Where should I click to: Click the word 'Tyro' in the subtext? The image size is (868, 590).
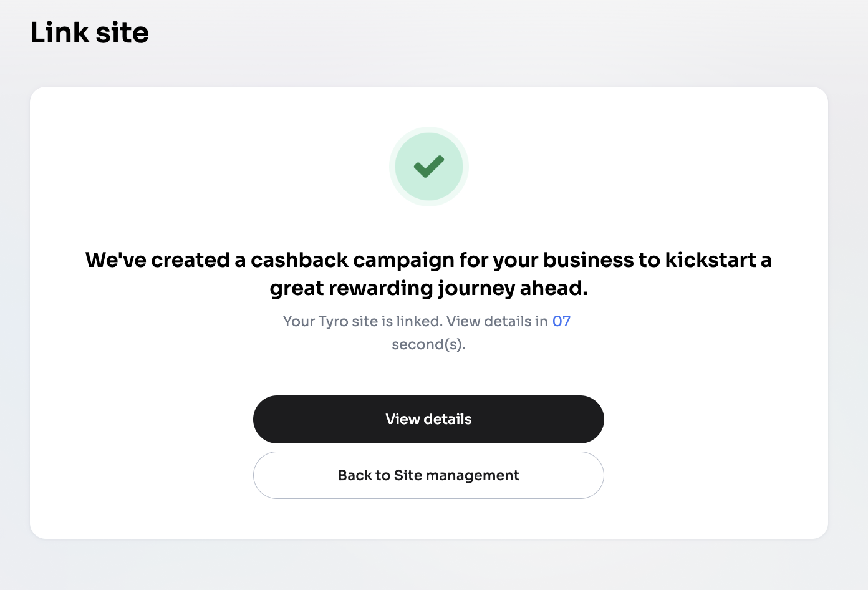(x=333, y=321)
